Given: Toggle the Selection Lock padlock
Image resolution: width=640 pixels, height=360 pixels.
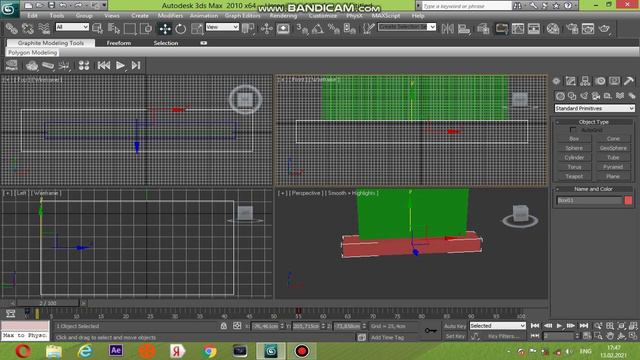Looking at the screenshot, I should pyautogui.click(x=224, y=326).
